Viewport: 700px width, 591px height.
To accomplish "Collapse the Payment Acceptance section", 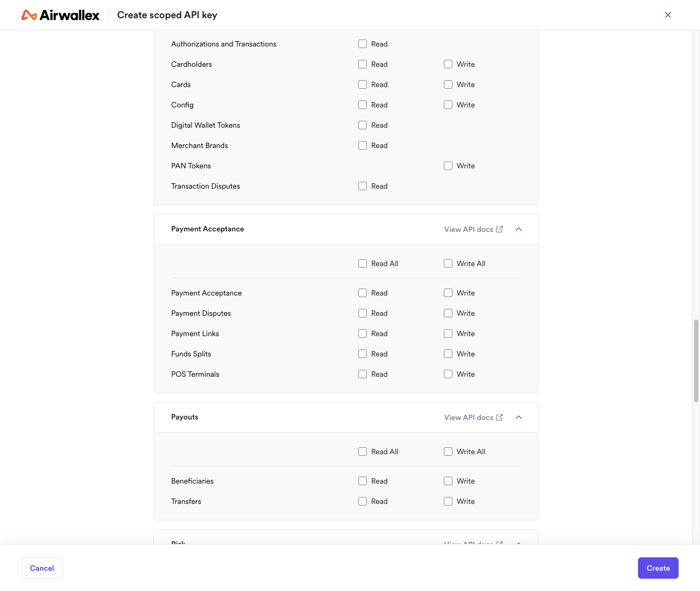I will pyautogui.click(x=519, y=229).
